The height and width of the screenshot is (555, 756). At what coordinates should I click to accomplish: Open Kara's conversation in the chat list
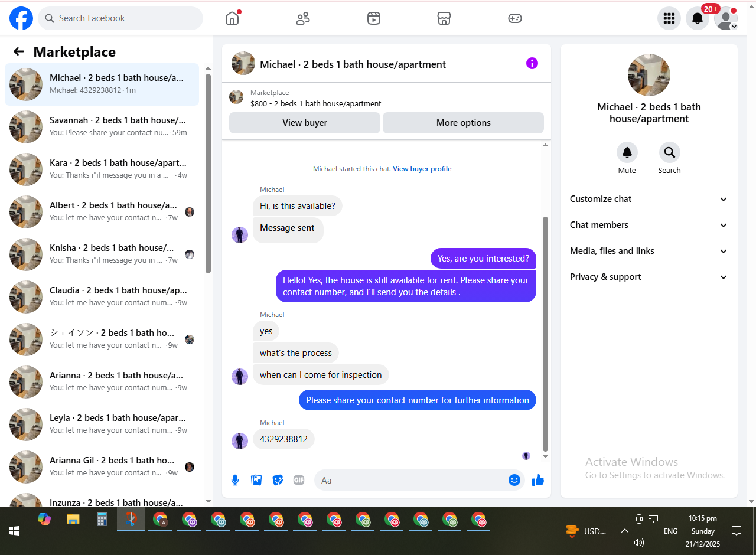coord(102,169)
